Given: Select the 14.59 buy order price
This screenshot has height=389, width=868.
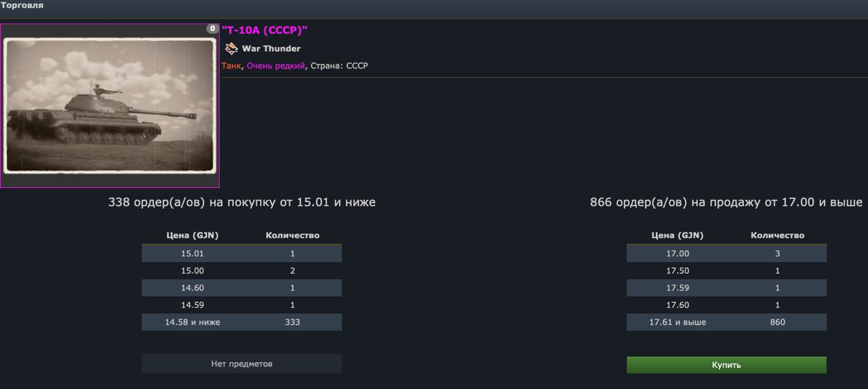Looking at the screenshot, I should [193, 305].
